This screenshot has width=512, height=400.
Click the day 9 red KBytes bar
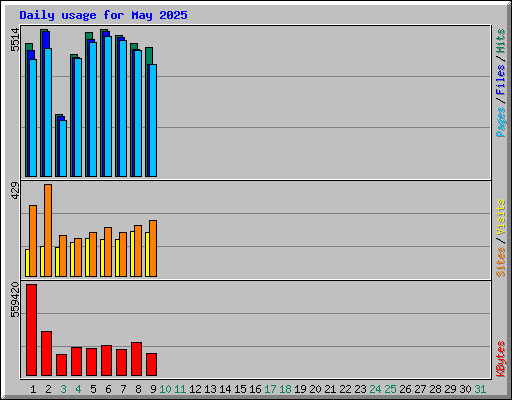pyautogui.click(x=151, y=364)
